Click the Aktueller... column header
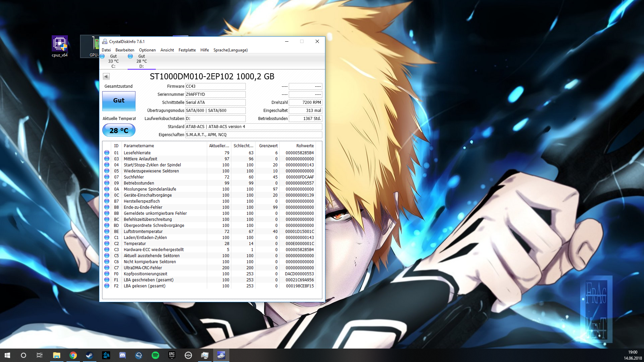The height and width of the screenshot is (362, 644). (219, 146)
